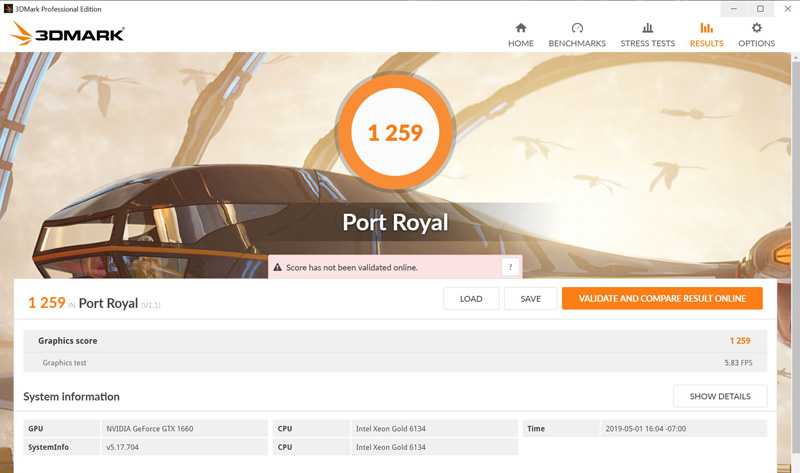Click the NVIDIA GeForce GTX 1660 field
The height and width of the screenshot is (473, 800).
click(184, 429)
